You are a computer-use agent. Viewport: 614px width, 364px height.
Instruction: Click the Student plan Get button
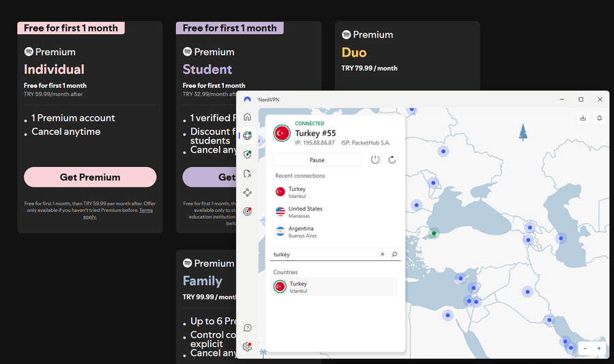(x=209, y=177)
